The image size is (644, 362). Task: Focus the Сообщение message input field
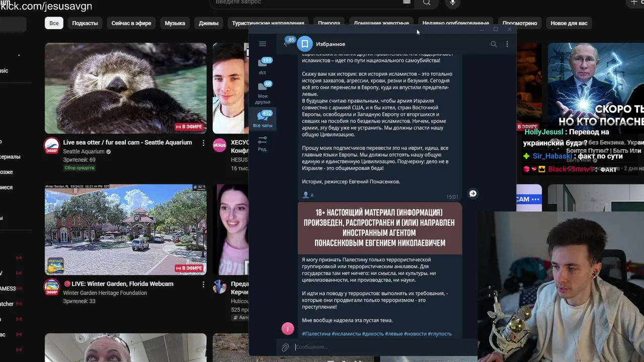pyautogui.click(x=385, y=347)
